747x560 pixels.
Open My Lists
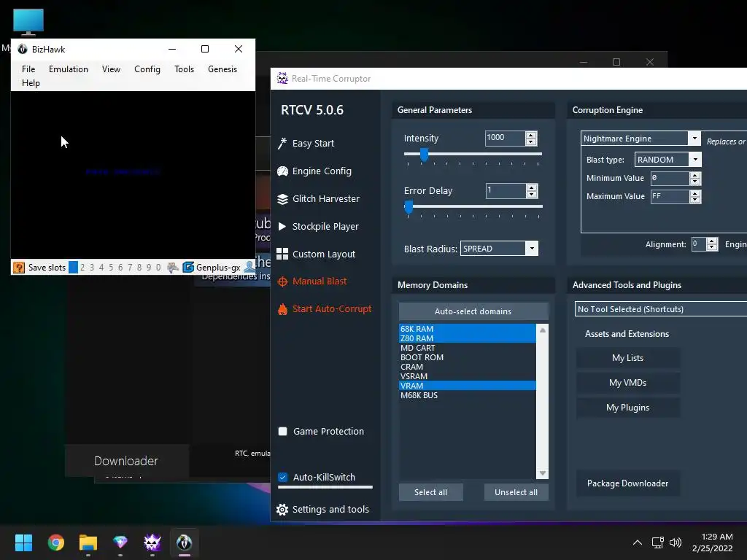coord(628,358)
